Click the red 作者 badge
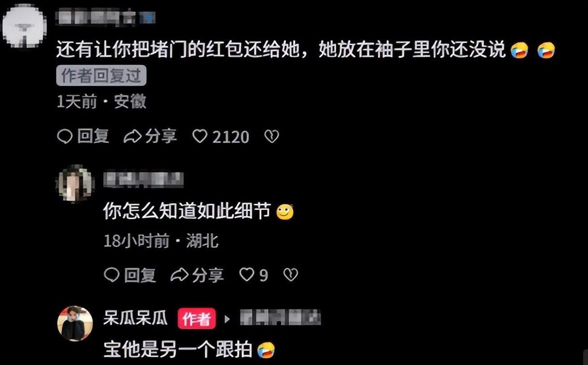 197,319
